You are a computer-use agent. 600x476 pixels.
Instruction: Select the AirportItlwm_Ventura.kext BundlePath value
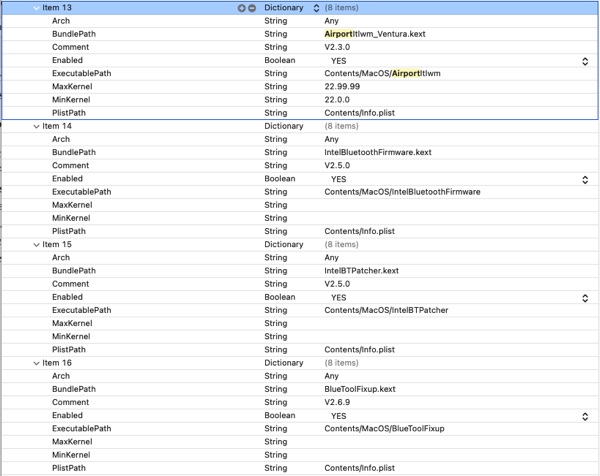coord(375,34)
